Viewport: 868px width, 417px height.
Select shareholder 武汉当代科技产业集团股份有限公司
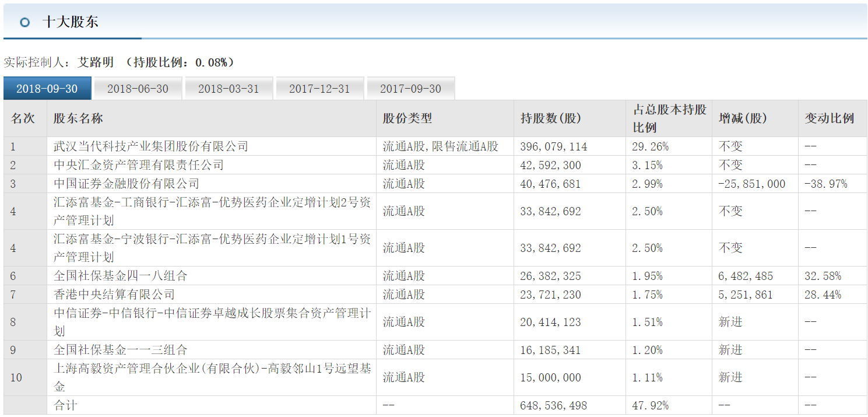(x=151, y=146)
